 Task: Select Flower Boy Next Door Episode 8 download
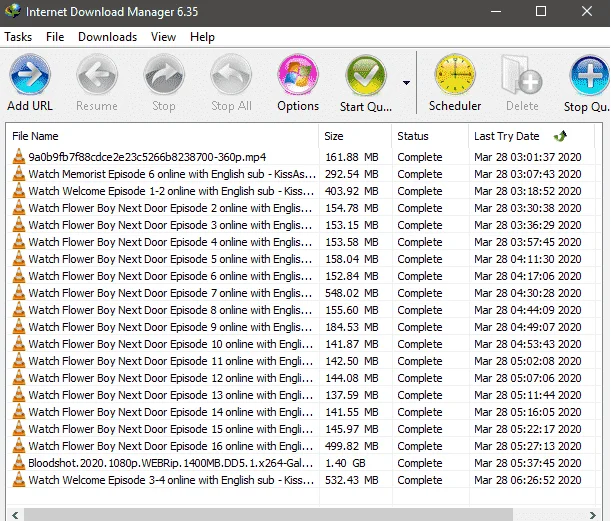point(170,310)
